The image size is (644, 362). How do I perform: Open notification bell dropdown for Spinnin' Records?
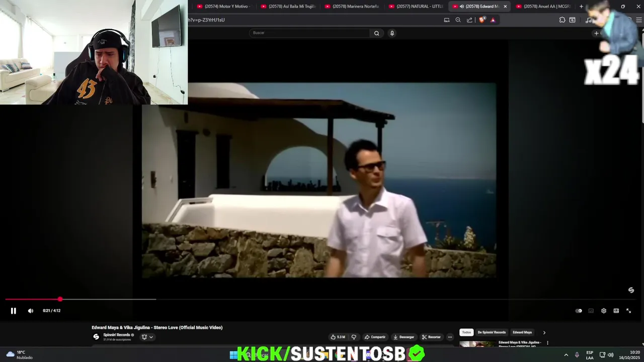coord(147,337)
